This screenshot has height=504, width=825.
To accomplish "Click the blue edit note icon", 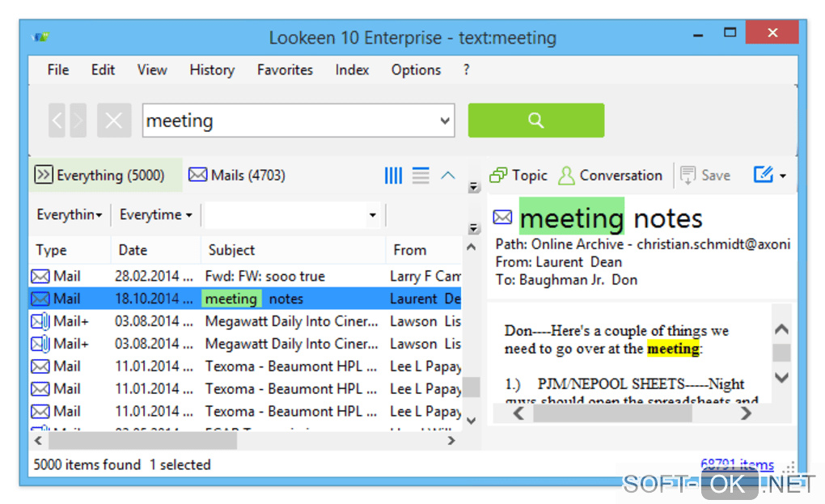I will [x=763, y=174].
